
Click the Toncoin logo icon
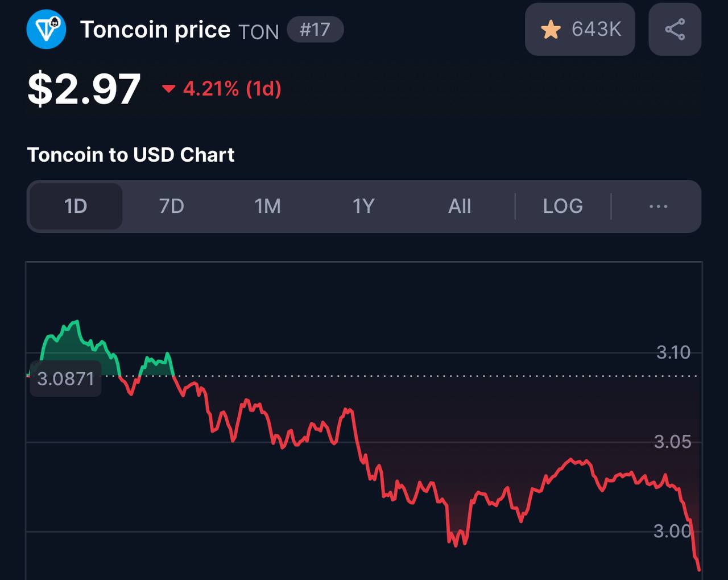click(46, 30)
